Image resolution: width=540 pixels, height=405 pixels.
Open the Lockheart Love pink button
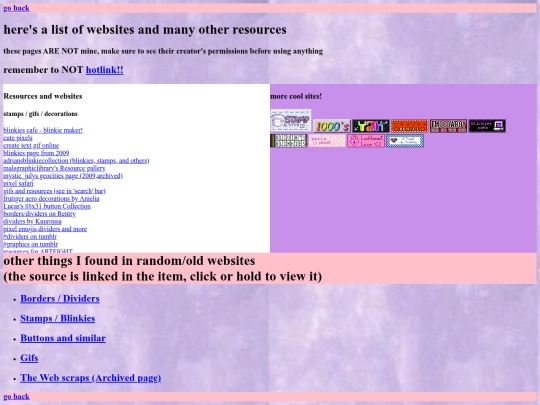pyautogui.click(x=366, y=141)
